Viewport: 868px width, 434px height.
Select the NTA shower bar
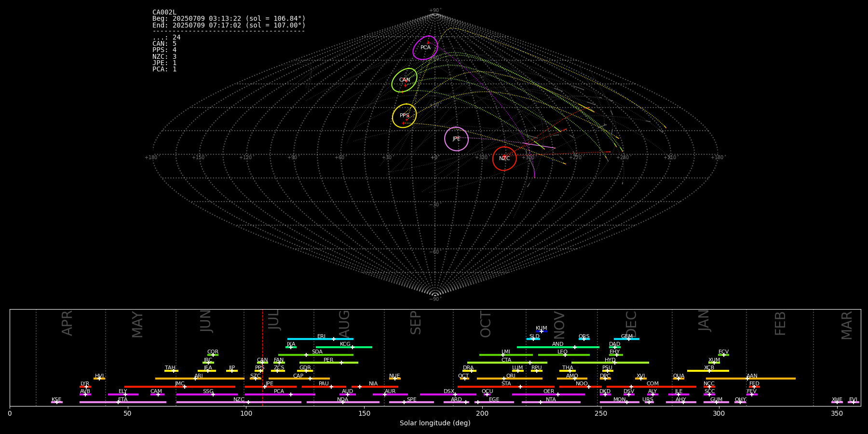[x=551, y=402]
